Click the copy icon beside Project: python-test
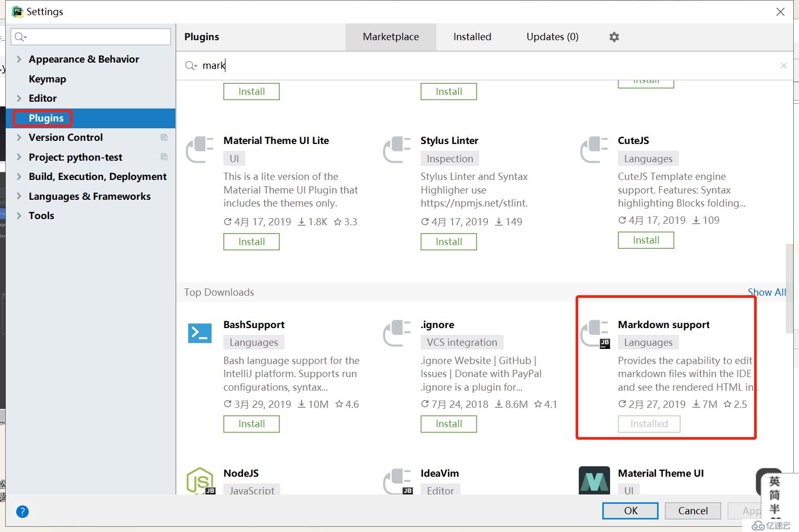Viewport: 799px width, 532px height. coord(164,157)
